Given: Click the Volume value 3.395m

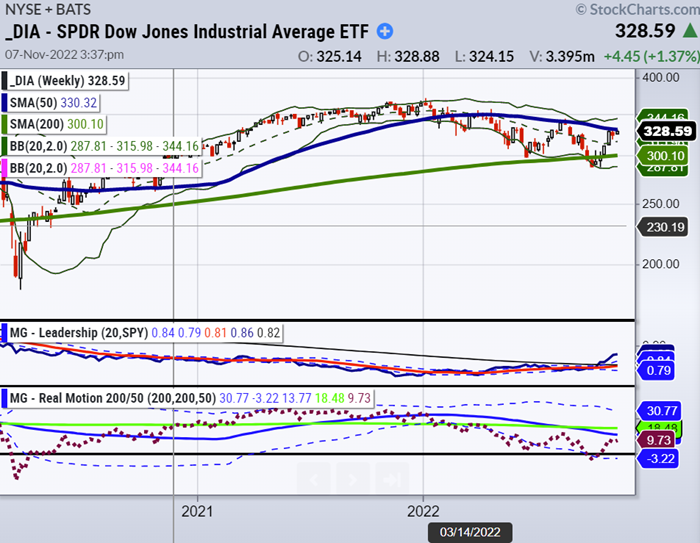Looking at the screenshot, I should [x=570, y=57].
